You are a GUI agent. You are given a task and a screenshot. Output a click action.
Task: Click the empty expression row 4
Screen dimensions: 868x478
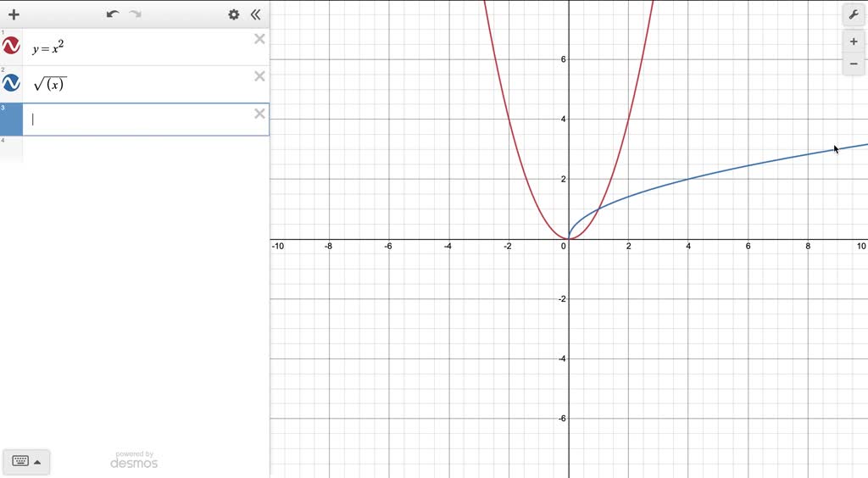144,149
